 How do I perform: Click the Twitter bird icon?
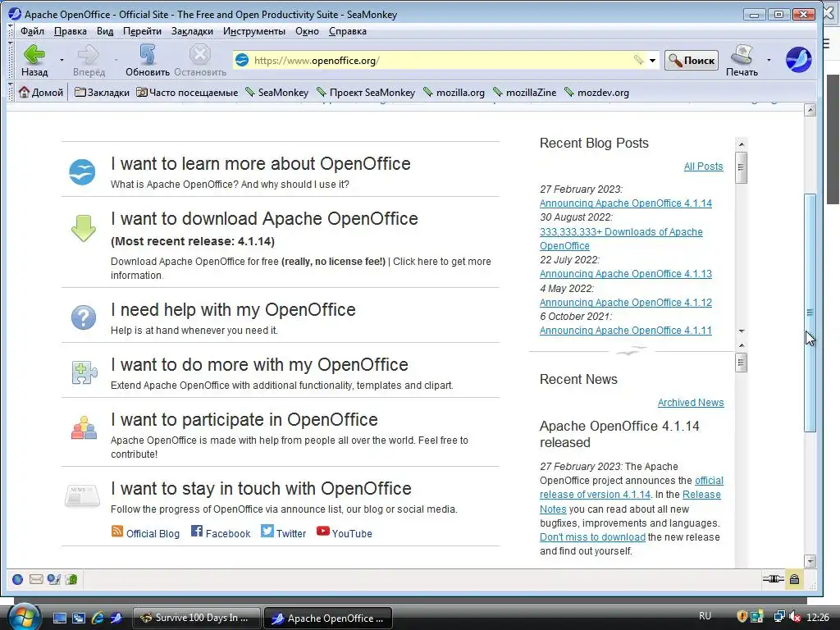(267, 531)
